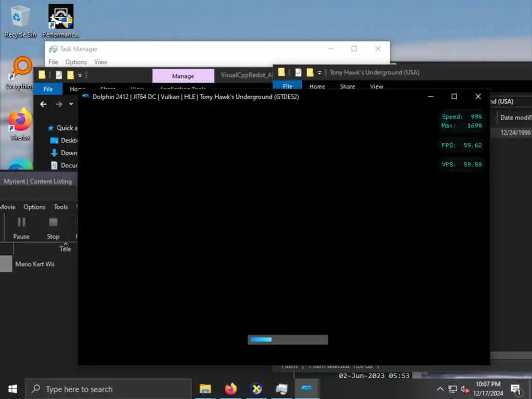Click the 'Type here to search' taskbar box
The width and height of the screenshot is (532, 399).
tap(109, 389)
